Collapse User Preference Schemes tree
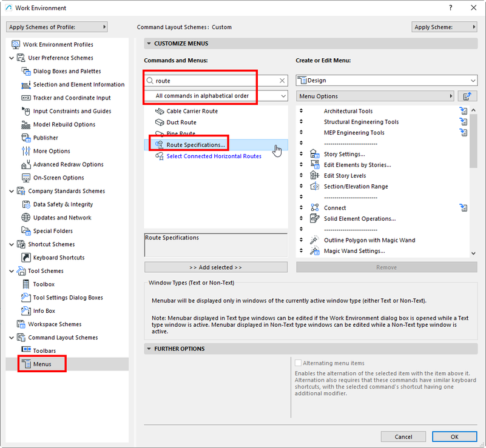486x448 pixels. coord(12,58)
